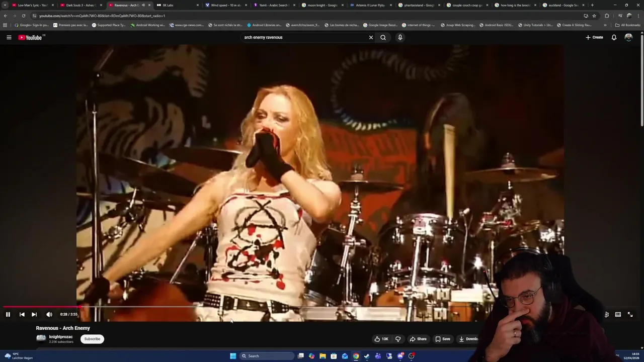The height and width of the screenshot is (362, 644).
Task: Open Jsoup Web Scraping bookmark
Action: [x=458, y=25]
